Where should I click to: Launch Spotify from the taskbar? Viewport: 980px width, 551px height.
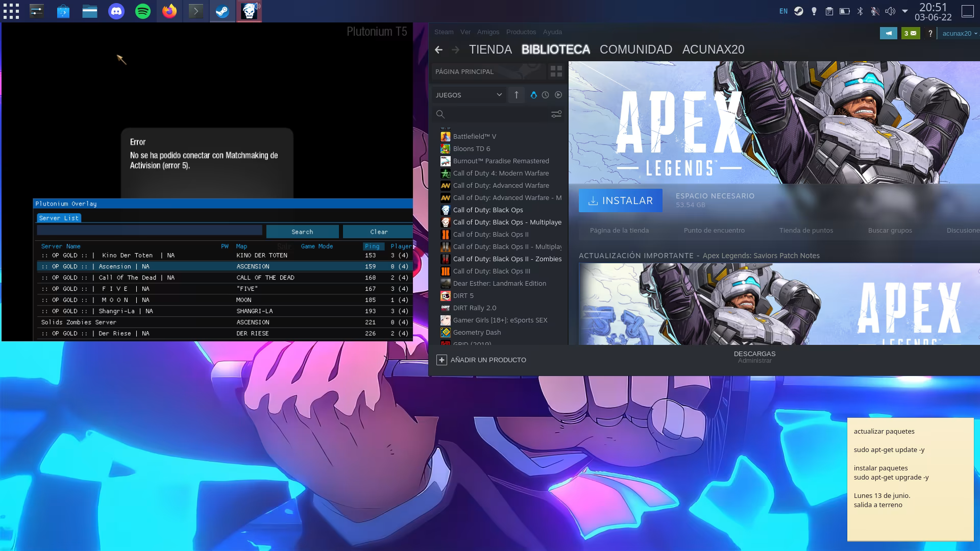pos(143,11)
